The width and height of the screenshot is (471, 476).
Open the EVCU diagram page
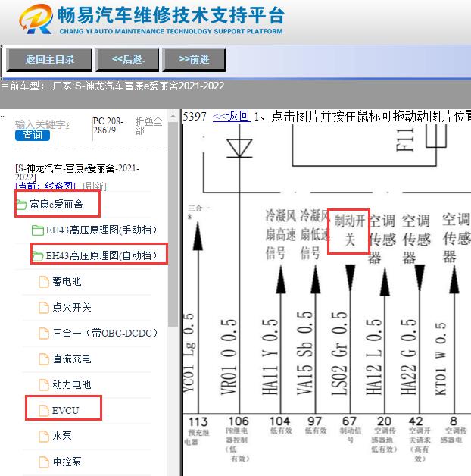click(66, 410)
